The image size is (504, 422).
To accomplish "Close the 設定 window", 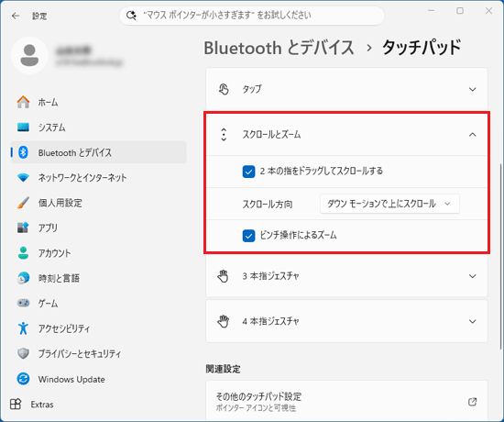I will tap(488, 11).
